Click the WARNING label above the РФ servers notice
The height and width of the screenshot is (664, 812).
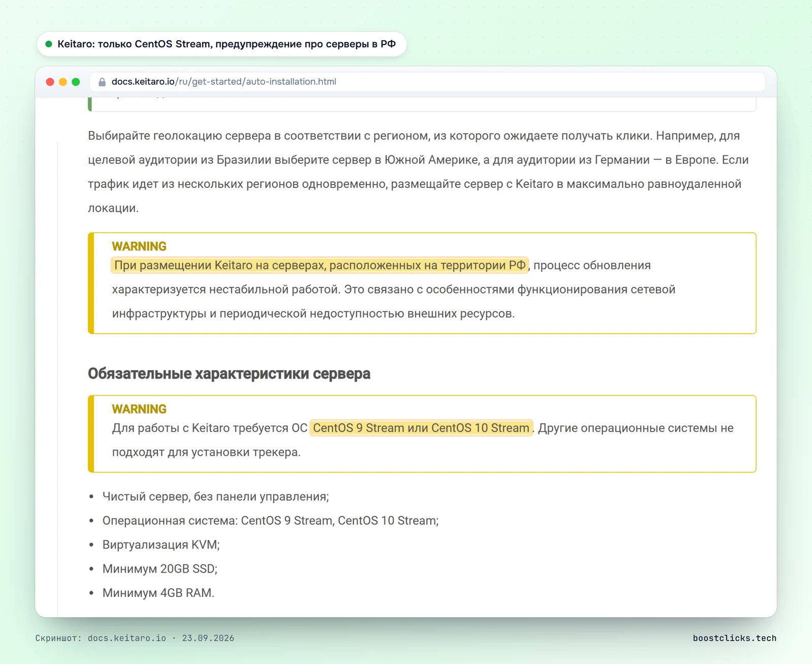(x=139, y=246)
